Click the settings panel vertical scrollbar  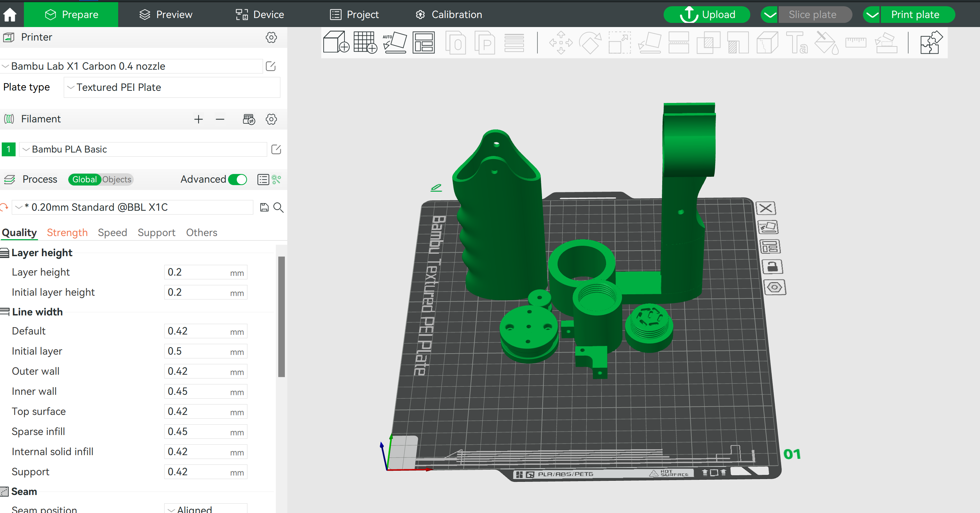pos(281,316)
